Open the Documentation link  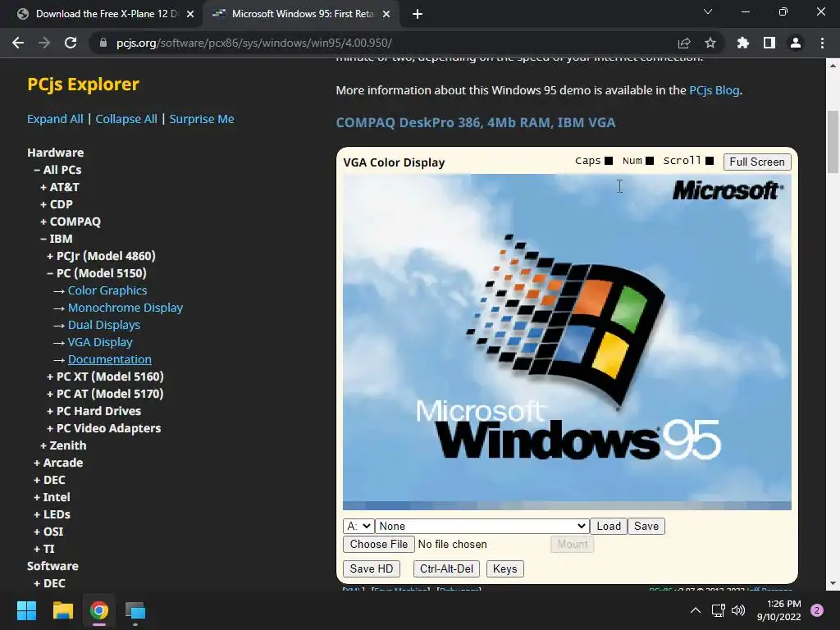(109, 359)
